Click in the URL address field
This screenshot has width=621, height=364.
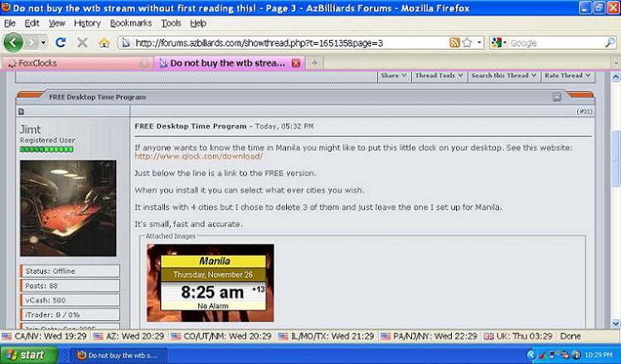click(x=282, y=42)
